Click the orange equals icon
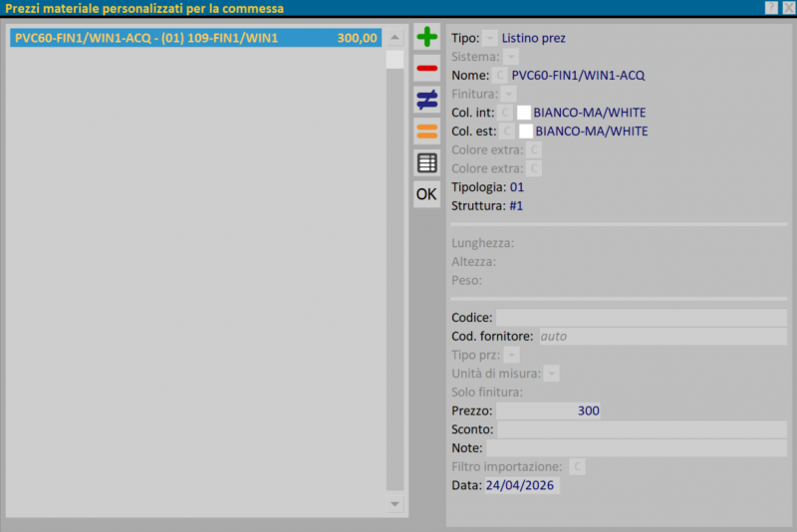Screen dimensions: 797x532 pos(426,132)
